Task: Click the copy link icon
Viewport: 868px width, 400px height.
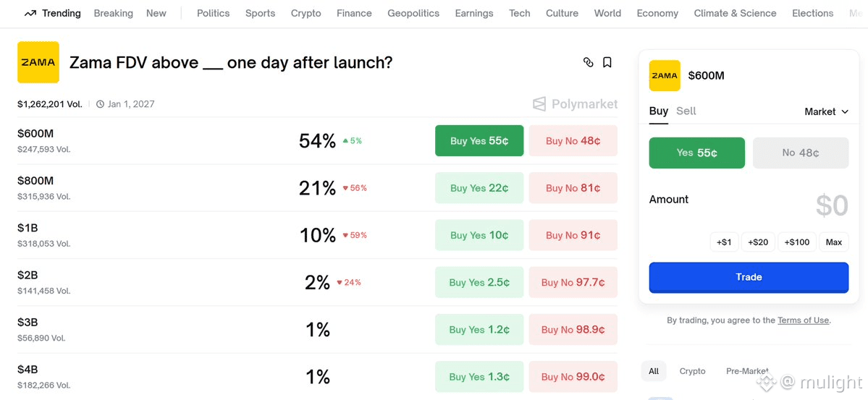Action: 588,62
